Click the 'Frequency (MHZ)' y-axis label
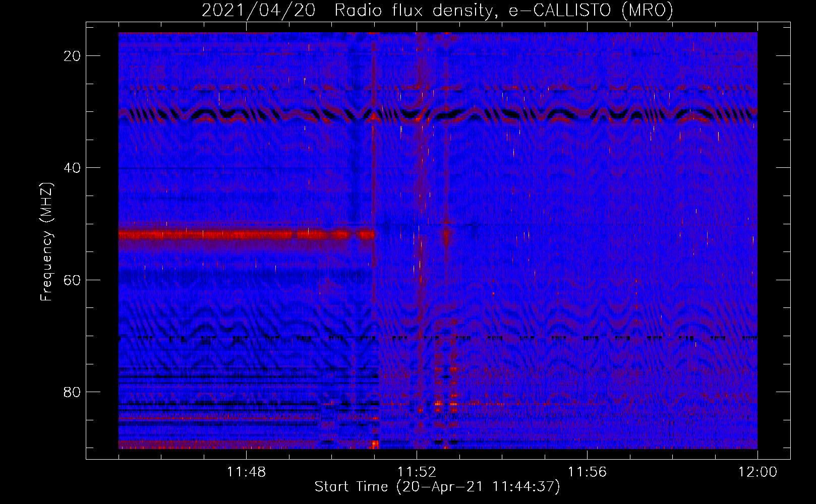Viewport: 816px width, 504px height. [x=46, y=241]
